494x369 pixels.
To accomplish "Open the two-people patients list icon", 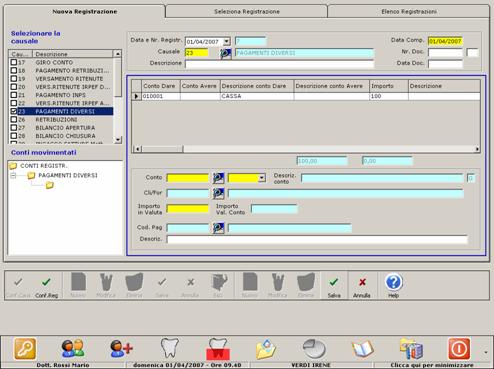I will pos(73,349).
